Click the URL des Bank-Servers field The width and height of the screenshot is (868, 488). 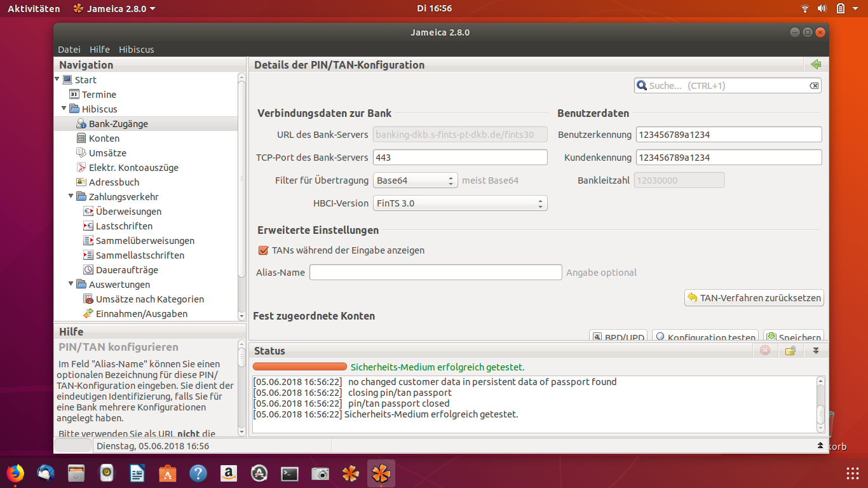pyautogui.click(x=460, y=135)
